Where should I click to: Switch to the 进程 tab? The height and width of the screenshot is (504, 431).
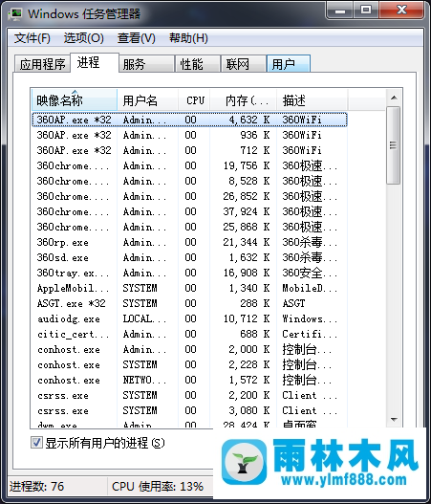click(95, 63)
